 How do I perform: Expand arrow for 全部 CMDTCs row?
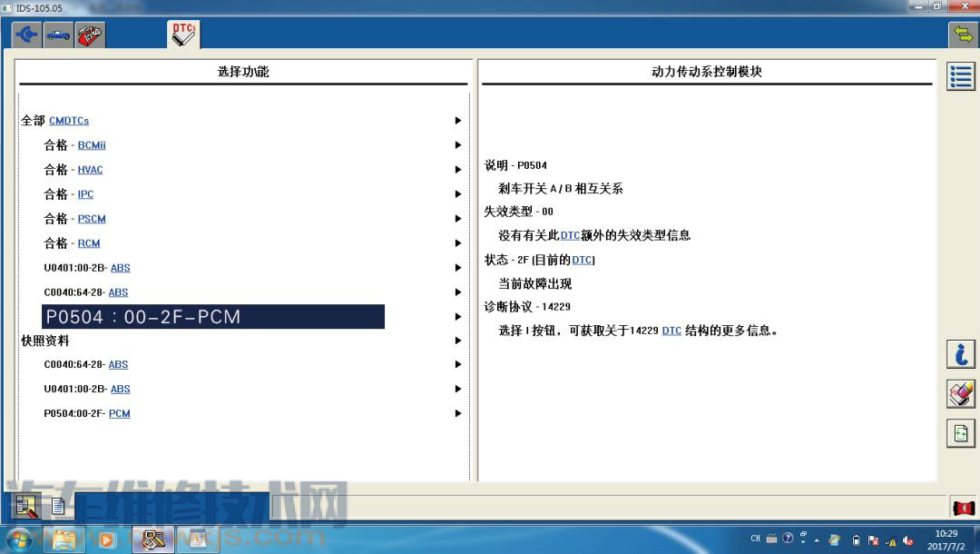pos(458,121)
